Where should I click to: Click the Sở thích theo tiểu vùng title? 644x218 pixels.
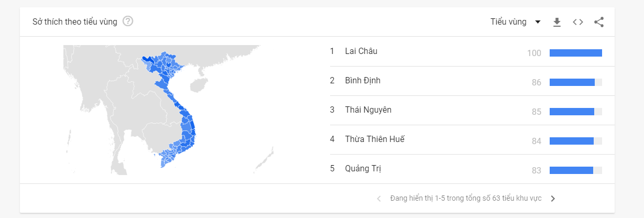(75, 21)
